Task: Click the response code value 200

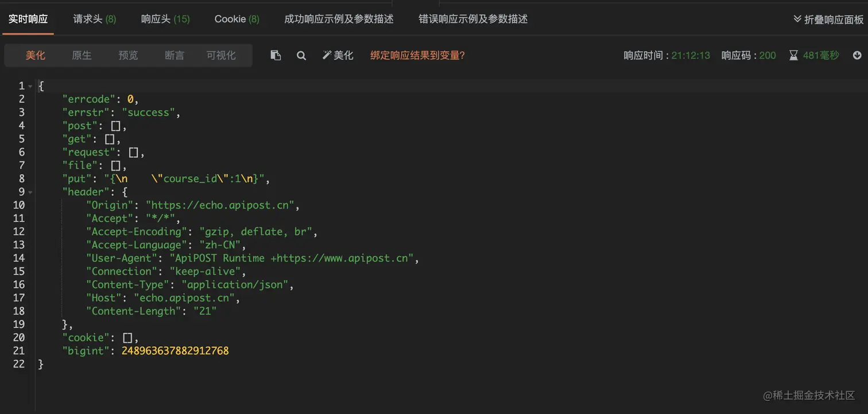Action: (x=768, y=56)
